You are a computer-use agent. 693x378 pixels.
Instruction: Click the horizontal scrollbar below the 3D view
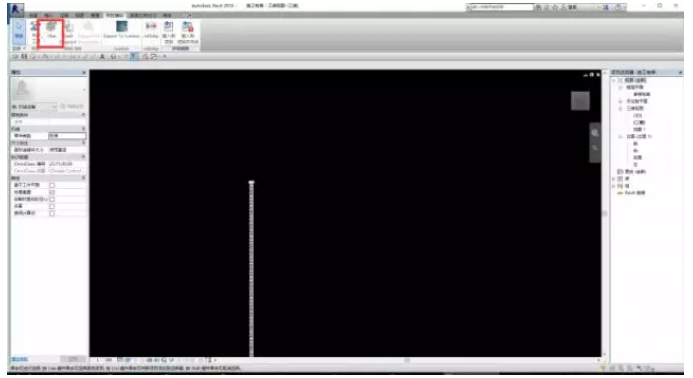click(407, 360)
